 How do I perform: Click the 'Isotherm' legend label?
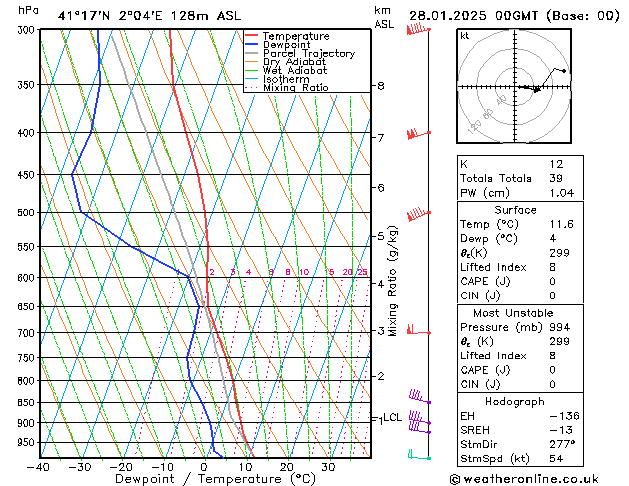286,79
